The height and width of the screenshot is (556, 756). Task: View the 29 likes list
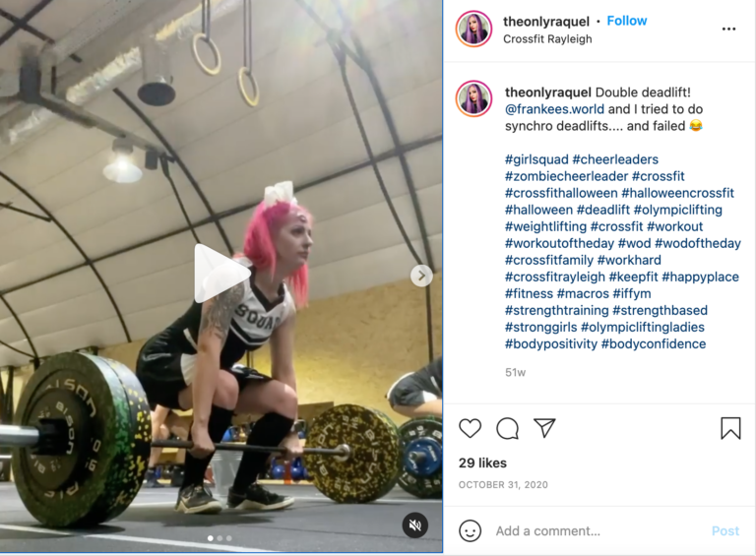(482, 463)
